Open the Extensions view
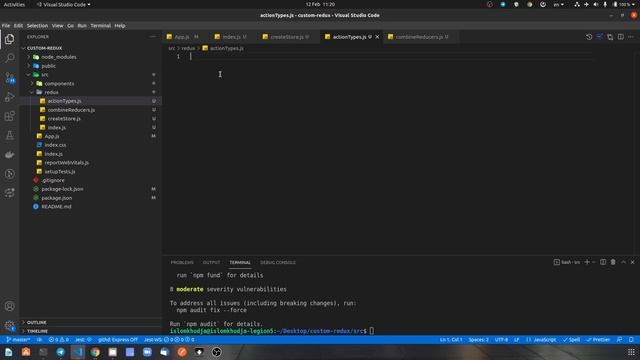Screen dimensions: 640x360 (9, 116)
